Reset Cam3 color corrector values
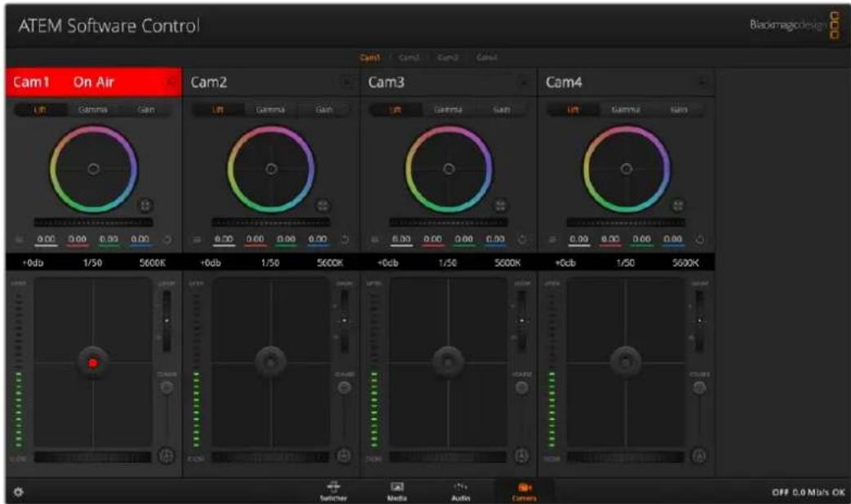The width and height of the screenshot is (851, 504). pos(522,239)
